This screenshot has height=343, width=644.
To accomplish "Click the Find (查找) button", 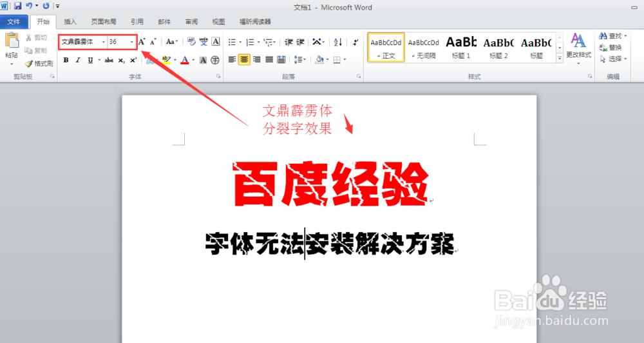I will coord(613,36).
